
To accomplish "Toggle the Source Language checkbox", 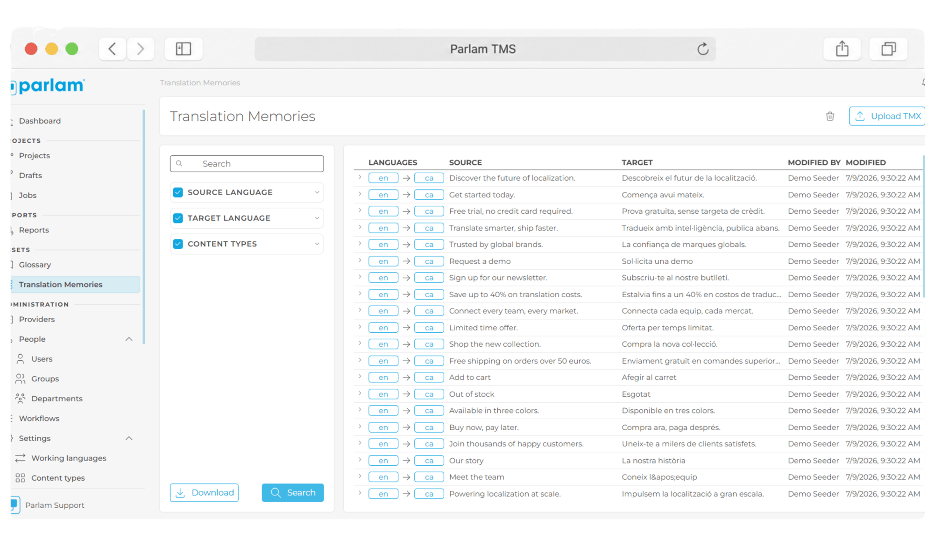I will pos(178,192).
